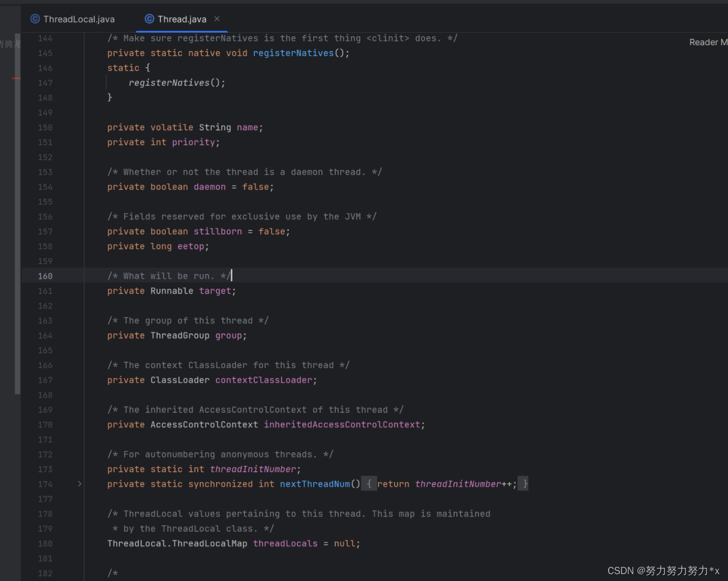Close the Thread.java tab
728x581 pixels.
point(217,19)
